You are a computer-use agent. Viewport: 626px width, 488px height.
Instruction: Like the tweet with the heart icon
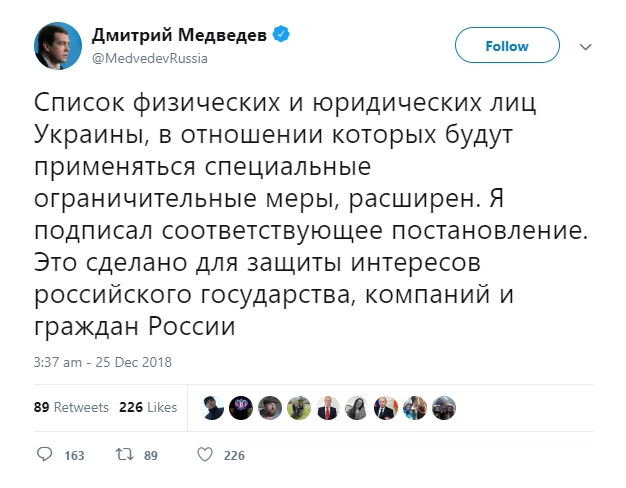204,455
